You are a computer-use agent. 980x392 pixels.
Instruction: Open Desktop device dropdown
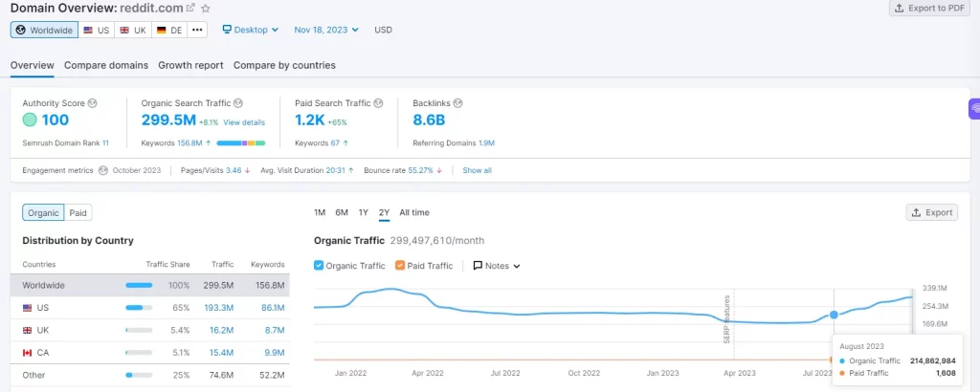pos(251,30)
